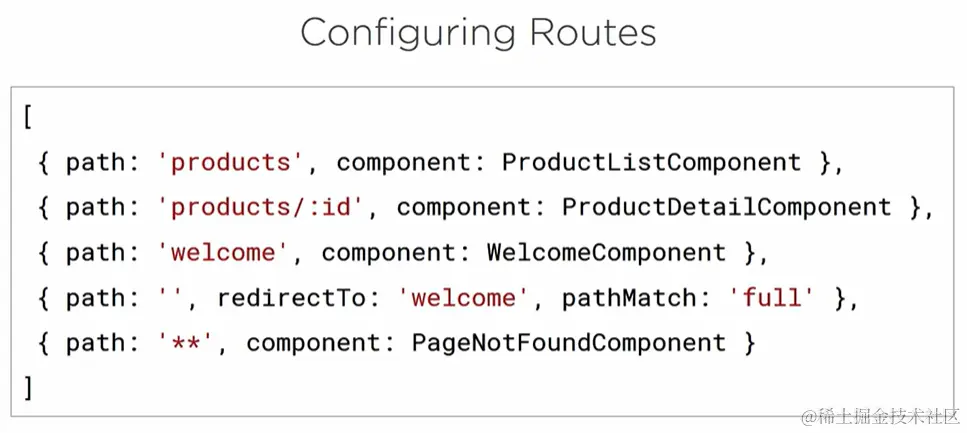Select the 'full' pathMatch value
Screen dimensions: 967x433
tap(772, 299)
